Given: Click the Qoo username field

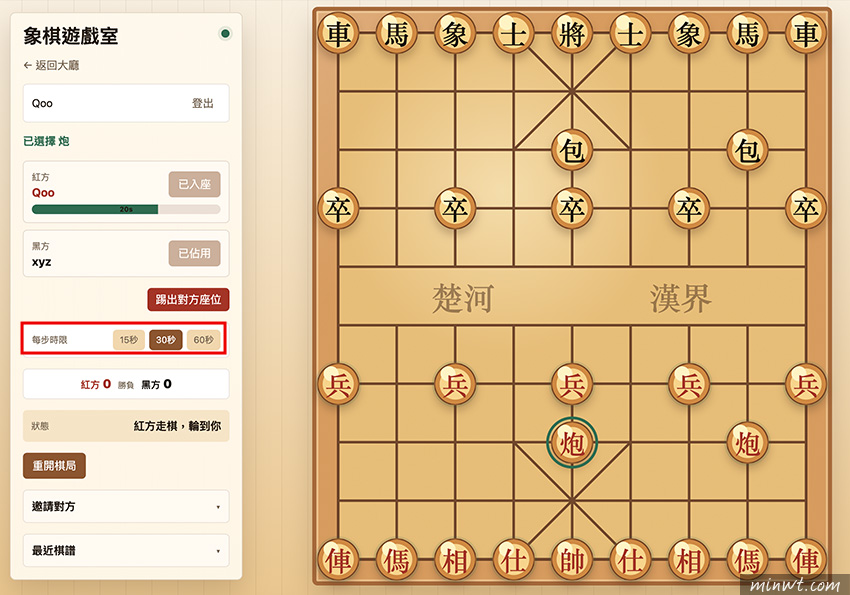Looking at the screenshot, I should [x=126, y=103].
